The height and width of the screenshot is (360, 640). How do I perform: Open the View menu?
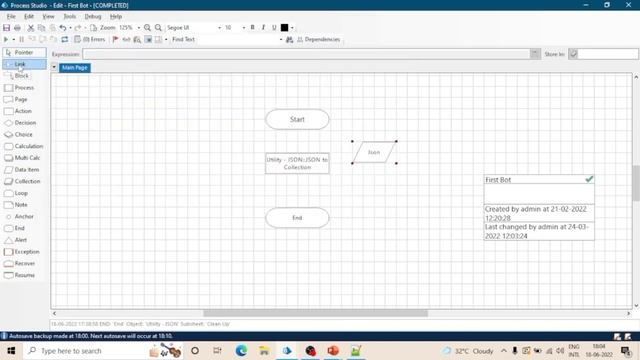[x=48, y=16]
